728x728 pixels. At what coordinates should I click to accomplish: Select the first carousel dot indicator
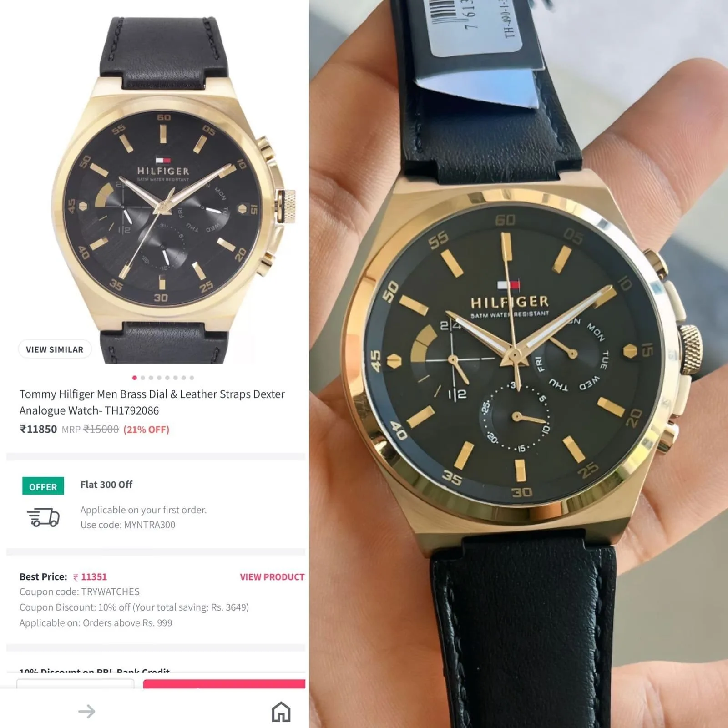(x=134, y=378)
